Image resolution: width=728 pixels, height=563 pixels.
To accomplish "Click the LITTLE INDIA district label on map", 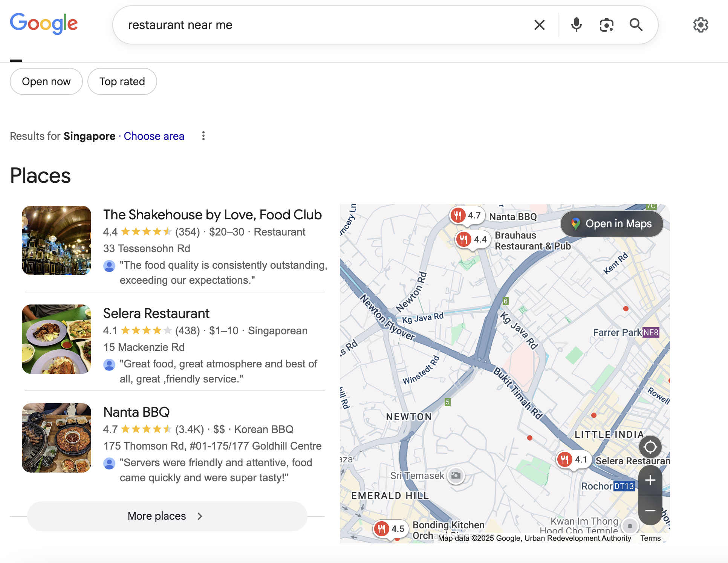I will 609,434.
